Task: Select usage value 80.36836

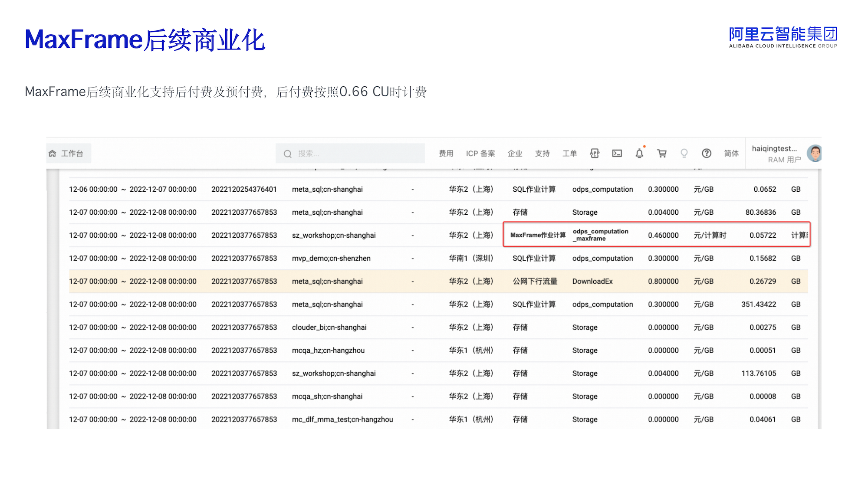Action: tap(761, 212)
